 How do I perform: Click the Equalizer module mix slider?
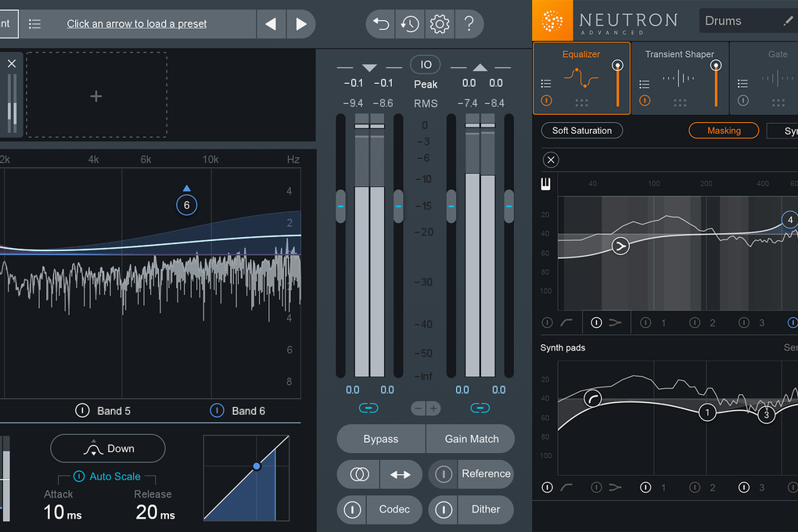(617, 83)
